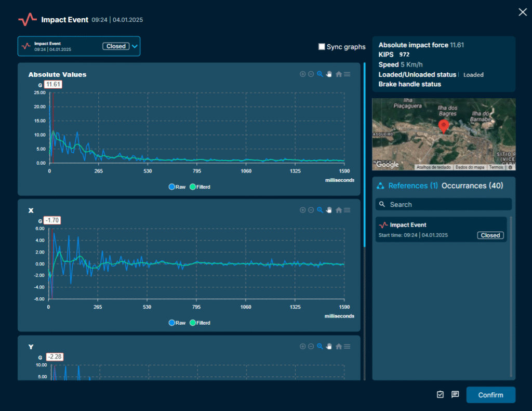Click the graphs panel vertical scrollbar
Screen dimensions: 532x411
coord(365,156)
